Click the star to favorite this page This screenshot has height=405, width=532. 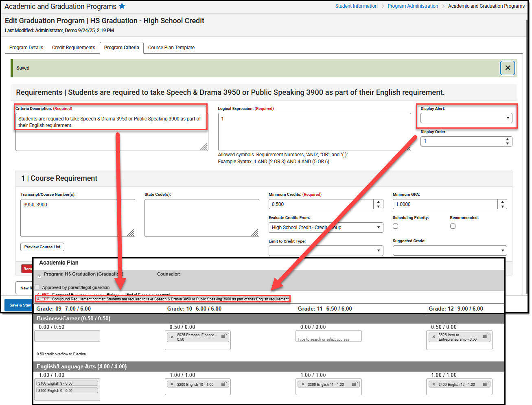pos(122,6)
